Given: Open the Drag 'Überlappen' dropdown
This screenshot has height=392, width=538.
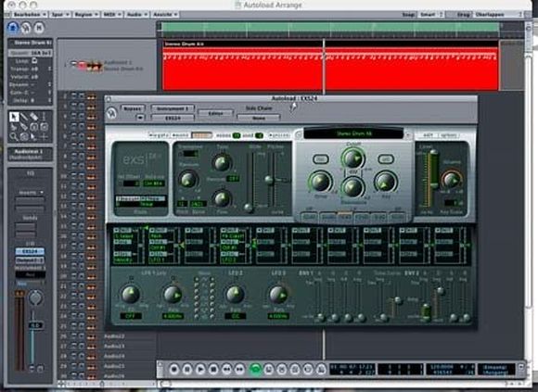Looking at the screenshot, I should pos(498,15).
